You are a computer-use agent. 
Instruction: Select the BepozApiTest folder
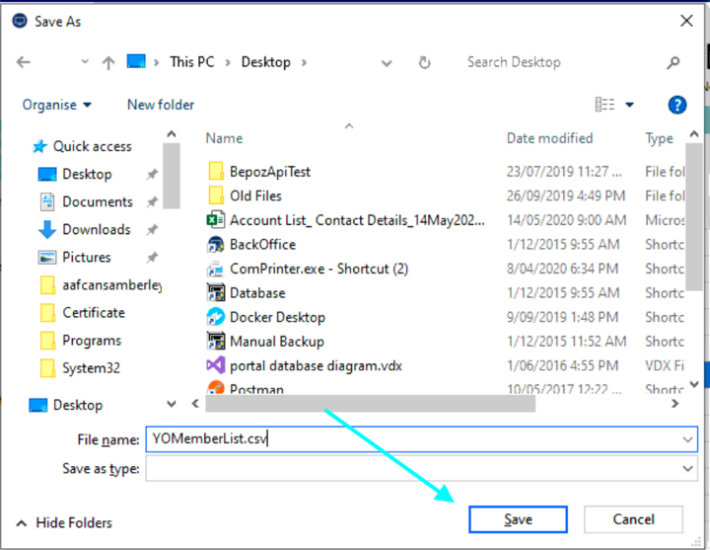click(x=270, y=171)
